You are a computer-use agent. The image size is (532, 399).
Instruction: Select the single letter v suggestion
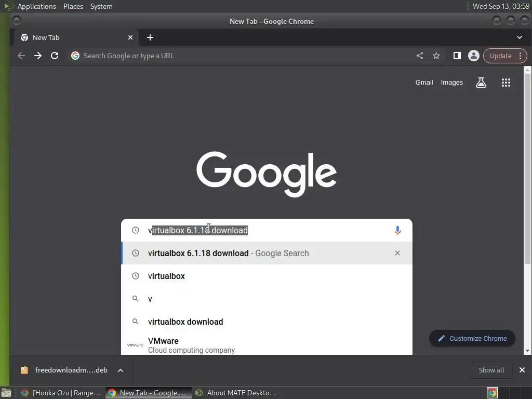pyautogui.click(x=267, y=299)
